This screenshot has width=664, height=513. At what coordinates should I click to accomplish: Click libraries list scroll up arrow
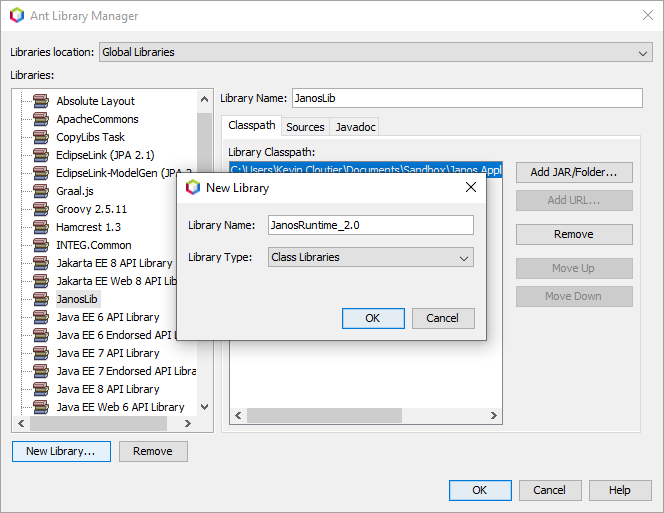coord(204,100)
